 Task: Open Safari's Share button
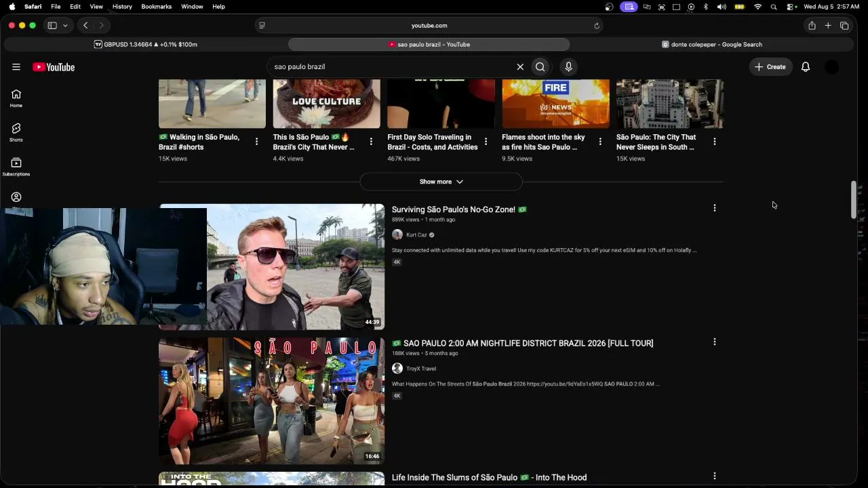812,26
